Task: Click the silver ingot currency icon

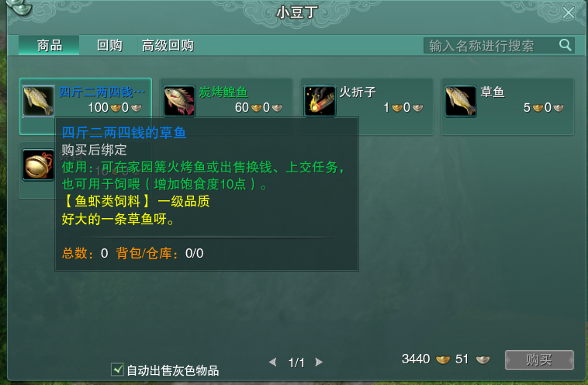Action: coord(483,359)
